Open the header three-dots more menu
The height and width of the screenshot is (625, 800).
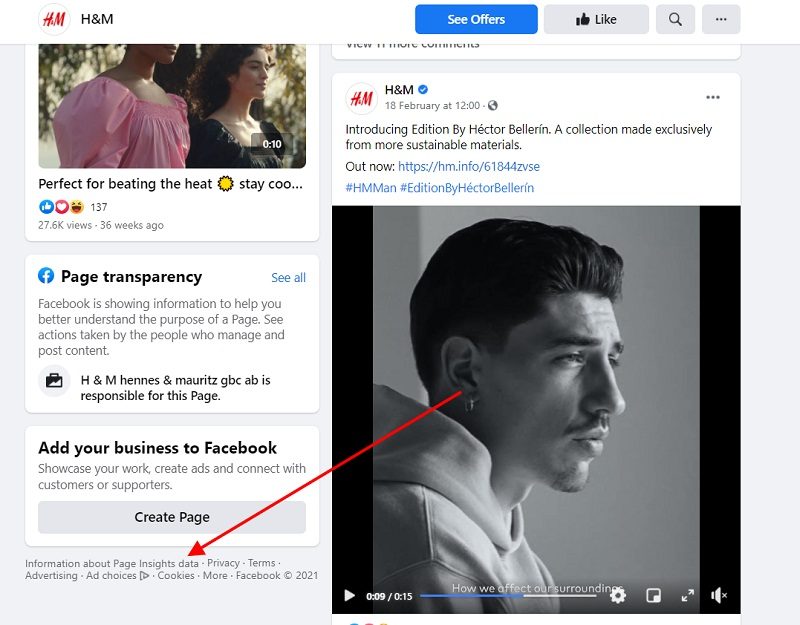pos(721,19)
